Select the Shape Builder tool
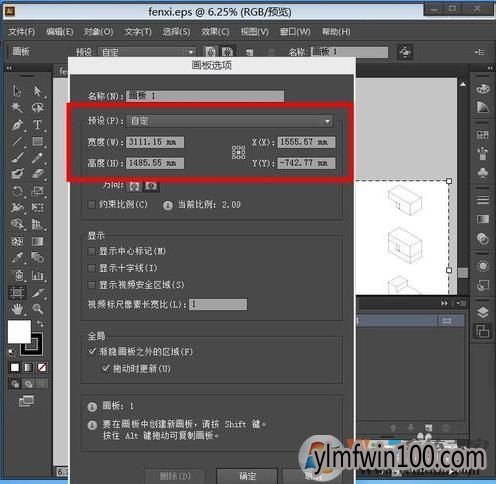Image resolution: width=496 pixels, height=484 pixels. tap(17, 224)
